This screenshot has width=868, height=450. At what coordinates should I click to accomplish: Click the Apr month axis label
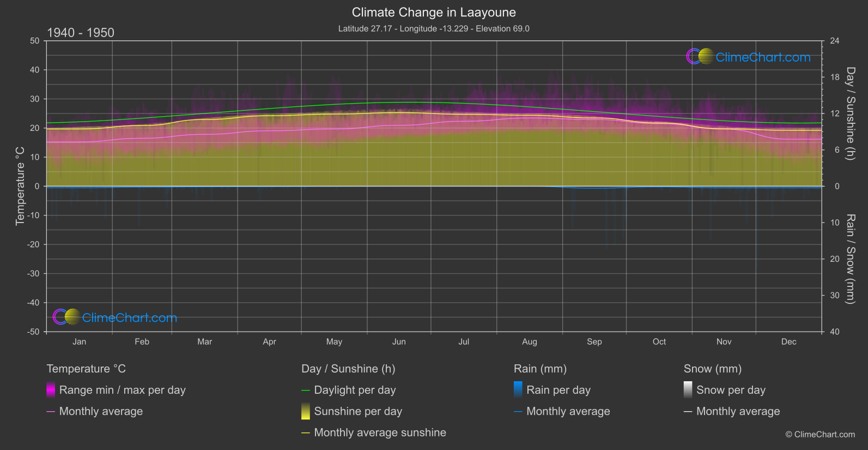pos(269,341)
